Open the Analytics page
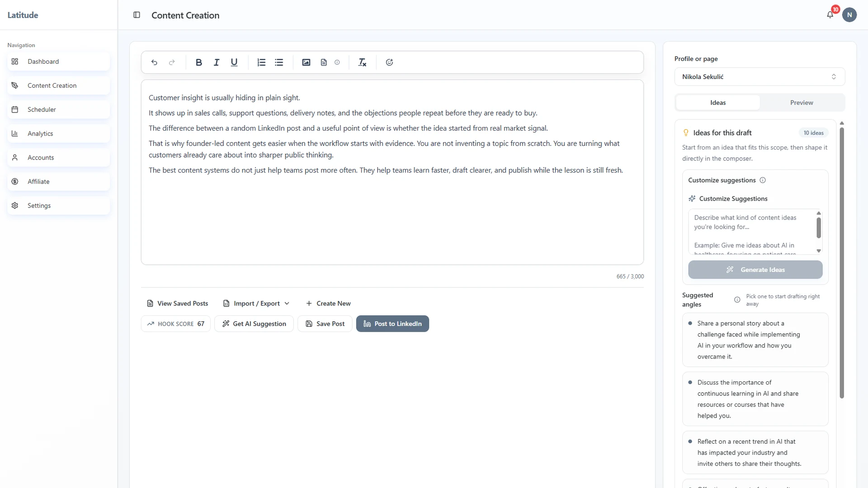Image resolution: width=868 pixels, height=488 pixels. click(x=58, y=133)
